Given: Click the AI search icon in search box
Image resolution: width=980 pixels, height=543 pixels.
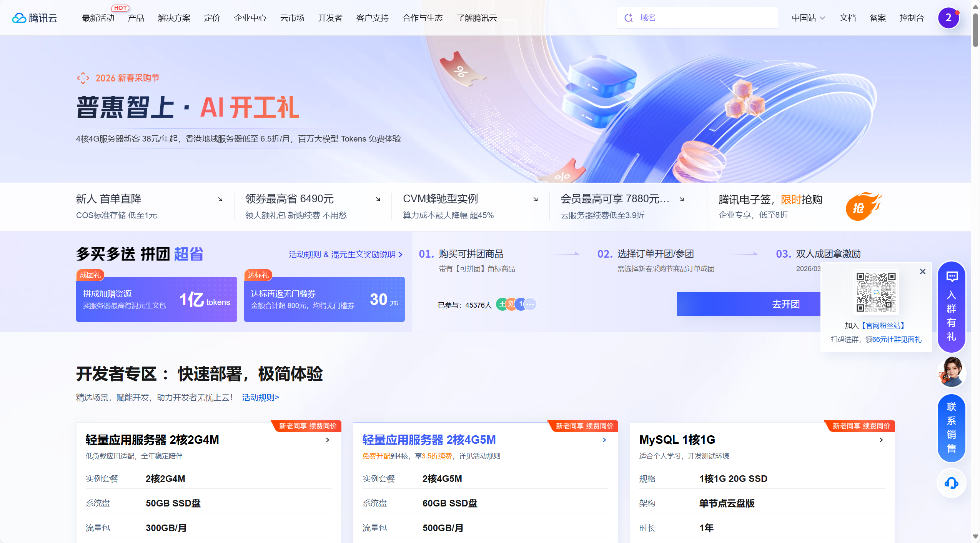Looking at the screenshot, I should [629, 18].
